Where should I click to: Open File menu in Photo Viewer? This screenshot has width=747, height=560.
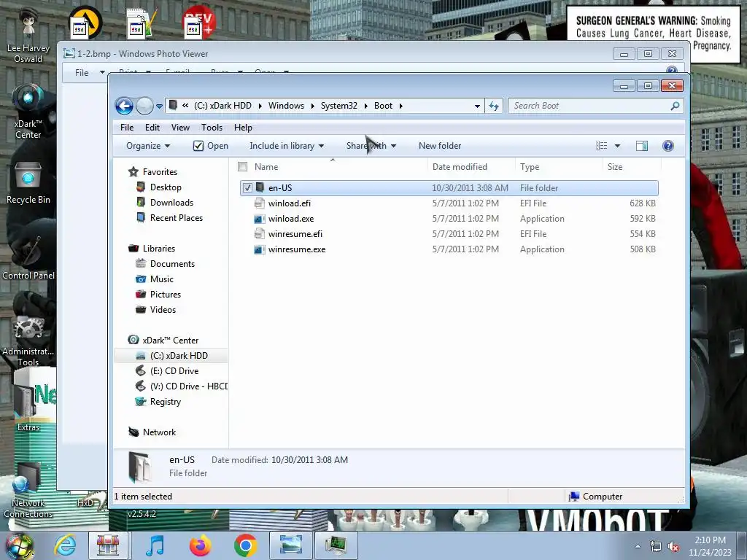pos(82,72)
